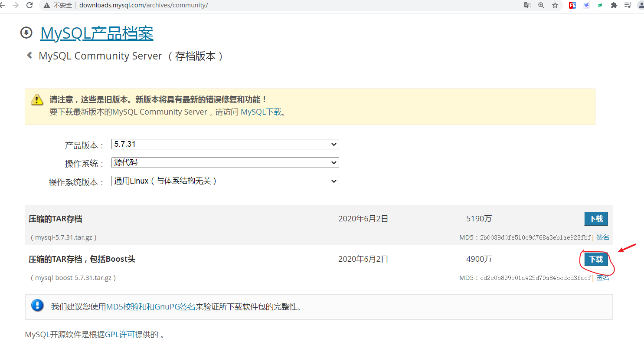644x362 pixels.
Task: Open the OS version dropdown showing 通用Linux
Action: [x=225, y=181]
